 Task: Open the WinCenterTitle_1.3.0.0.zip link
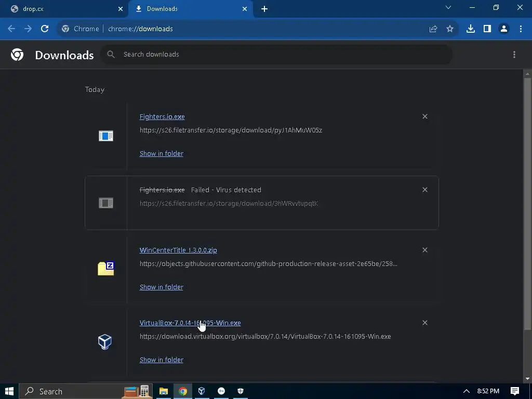click(x=178, y=250)
